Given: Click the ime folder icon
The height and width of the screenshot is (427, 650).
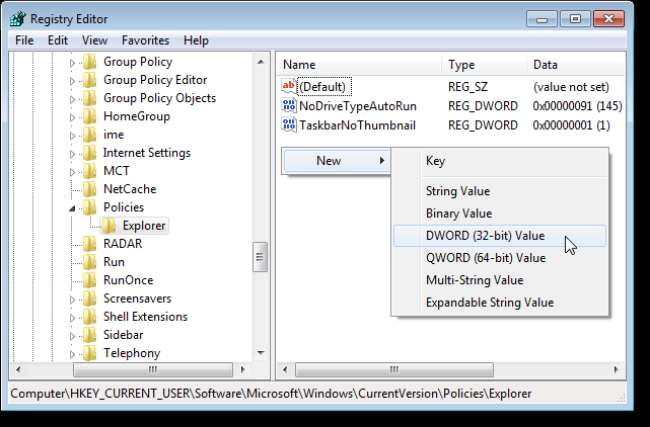Looking at the screenshot, I should (x=90, y=135).
